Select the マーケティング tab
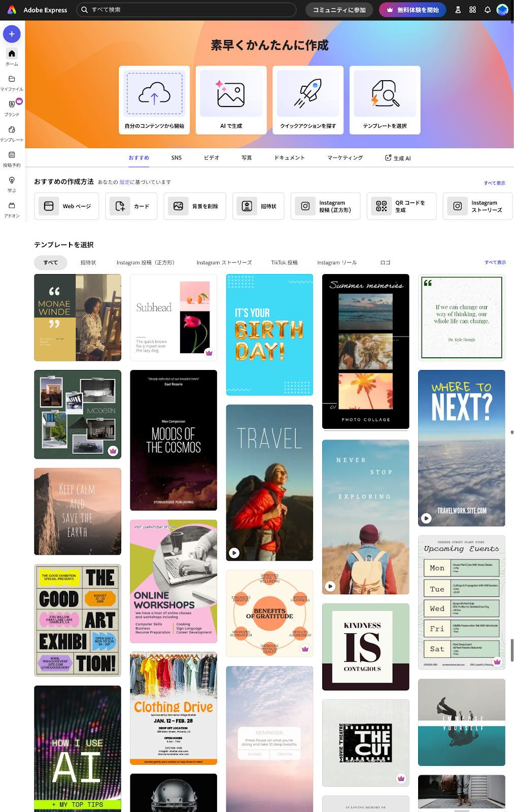 pyautogui.click(x=345, y=158)
